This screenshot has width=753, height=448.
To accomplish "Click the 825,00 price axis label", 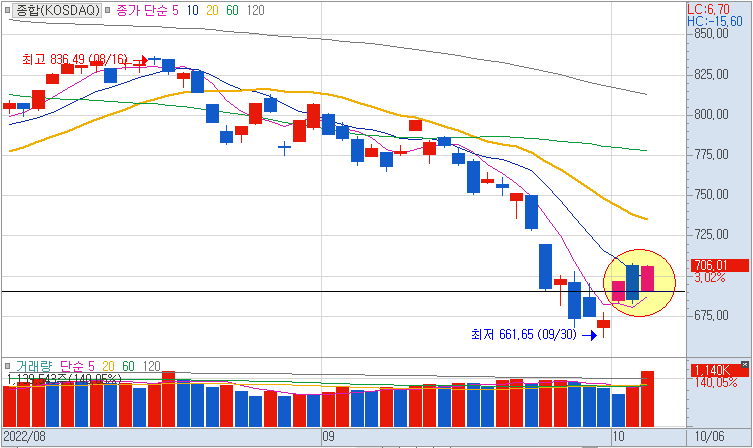I will (711, 74).
